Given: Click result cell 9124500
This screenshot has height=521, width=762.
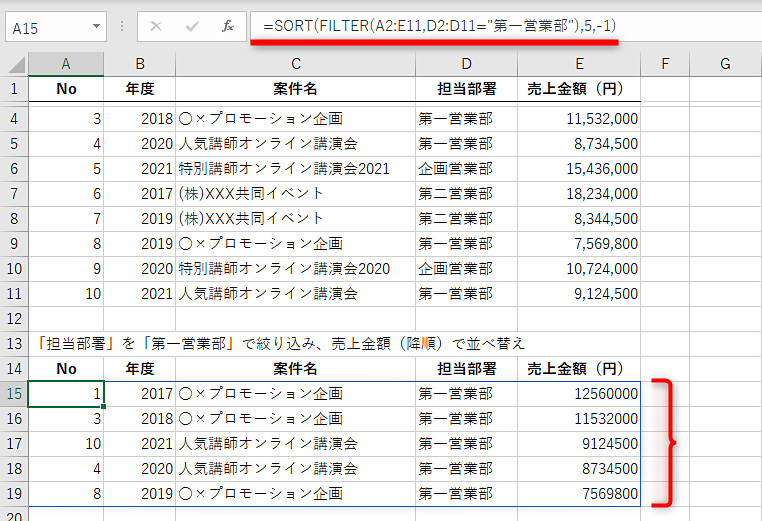Looking at the screenshot, I should point(579,444).
